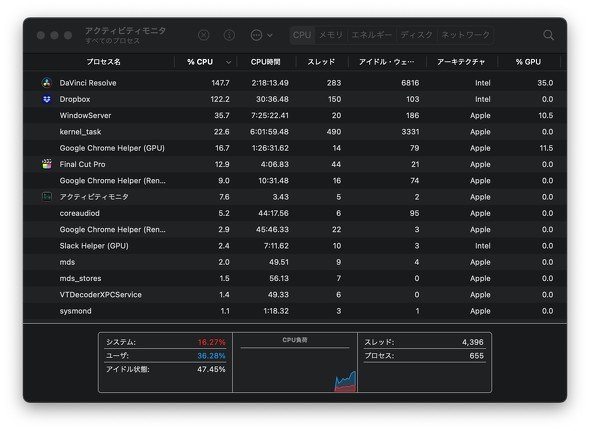The image size is (590, 431).
Task: Select the VTDecoderXPCService process row
Action: (295, 295)
